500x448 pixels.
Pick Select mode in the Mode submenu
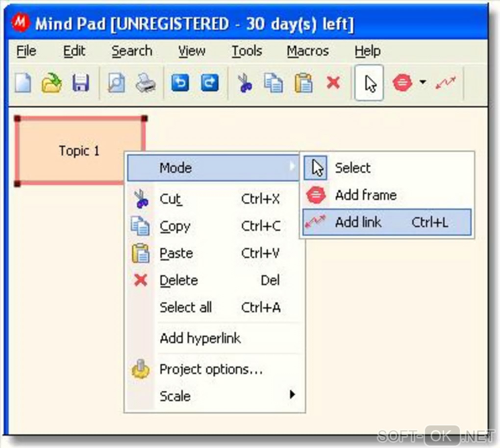coord(387,168)
